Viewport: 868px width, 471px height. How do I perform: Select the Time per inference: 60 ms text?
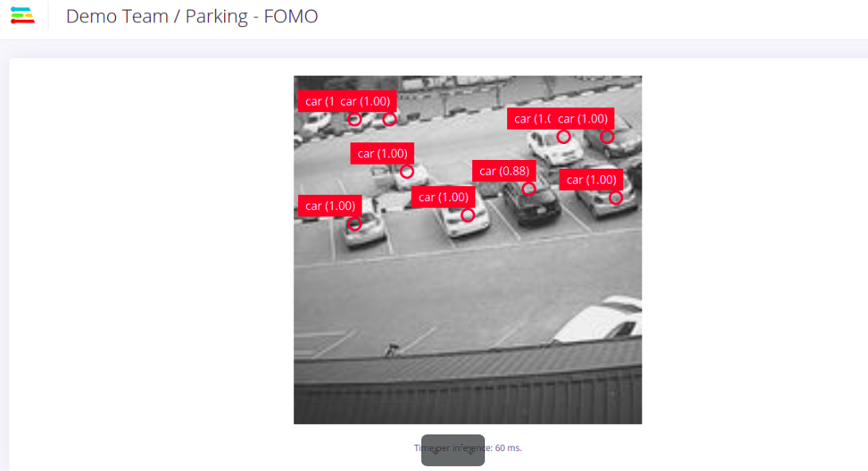pos(467,448)
